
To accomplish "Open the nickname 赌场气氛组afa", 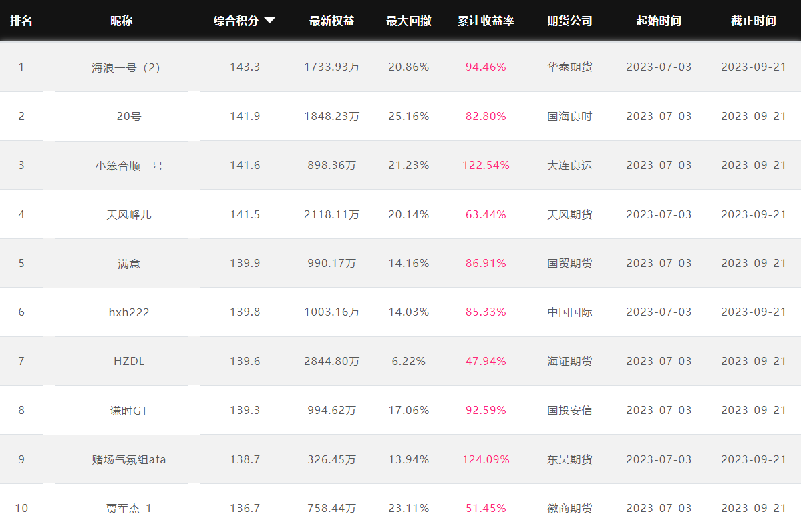I will (x=129, y=459).
